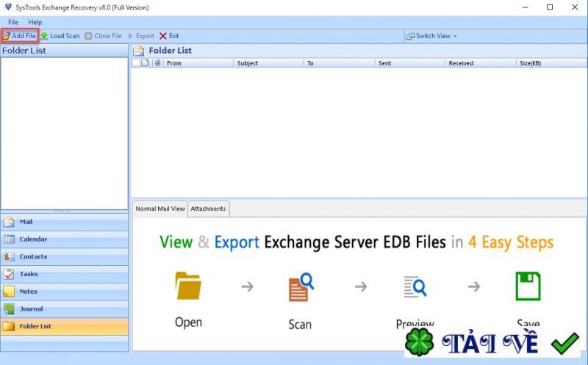This screenshot has width=588, height=365.
Task: Switch to the Attachments tab
Action: [x=208, y=209]
